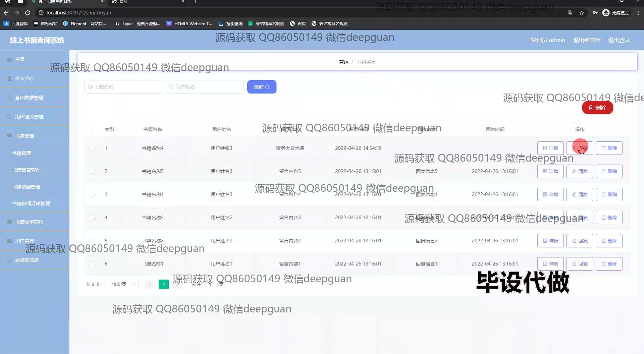Open 书籍留言管理 submenu item
This screenshot has height=354, width=644.
point(26,170)
